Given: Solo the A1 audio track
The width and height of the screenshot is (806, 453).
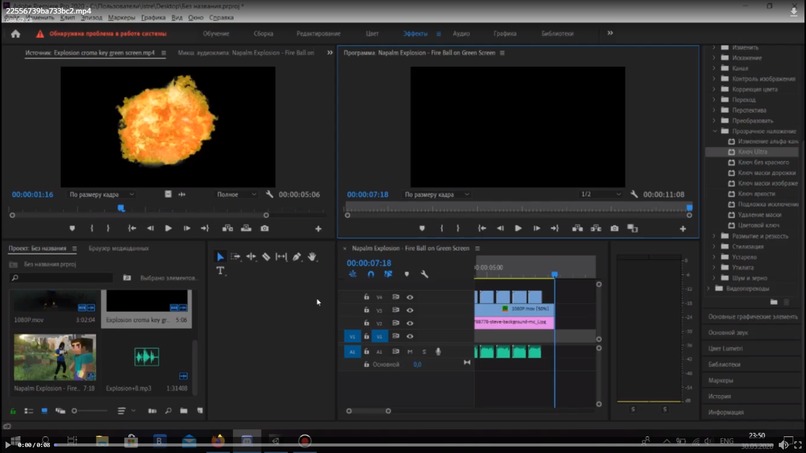Looking at the screenshot, I should [x=424, y=352].
